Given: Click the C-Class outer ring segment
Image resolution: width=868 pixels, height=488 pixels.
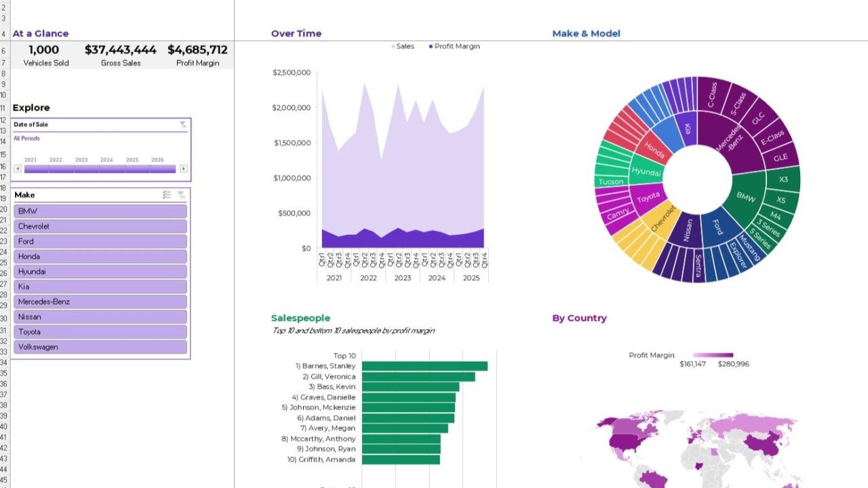Looking at the screenshot, I should coord(711,95).
